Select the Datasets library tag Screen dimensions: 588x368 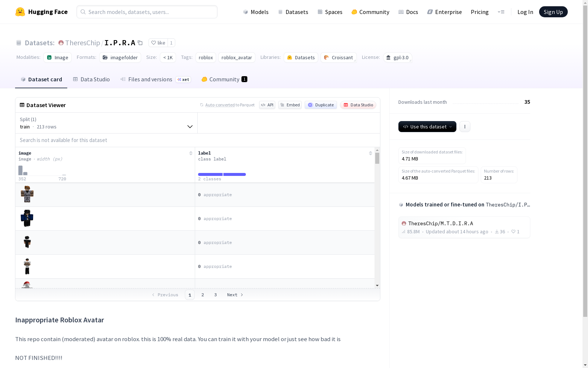pos(301,57)
